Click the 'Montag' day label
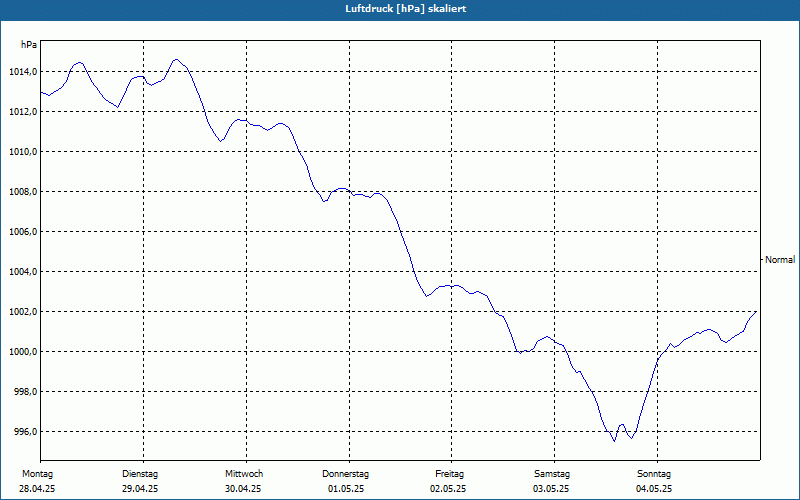Screen dimensions: 800x500 [37, 474]
